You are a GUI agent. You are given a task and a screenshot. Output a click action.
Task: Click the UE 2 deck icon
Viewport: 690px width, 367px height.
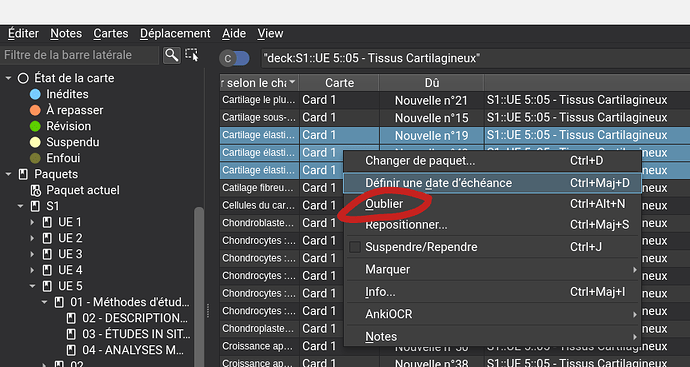point(47,238)
